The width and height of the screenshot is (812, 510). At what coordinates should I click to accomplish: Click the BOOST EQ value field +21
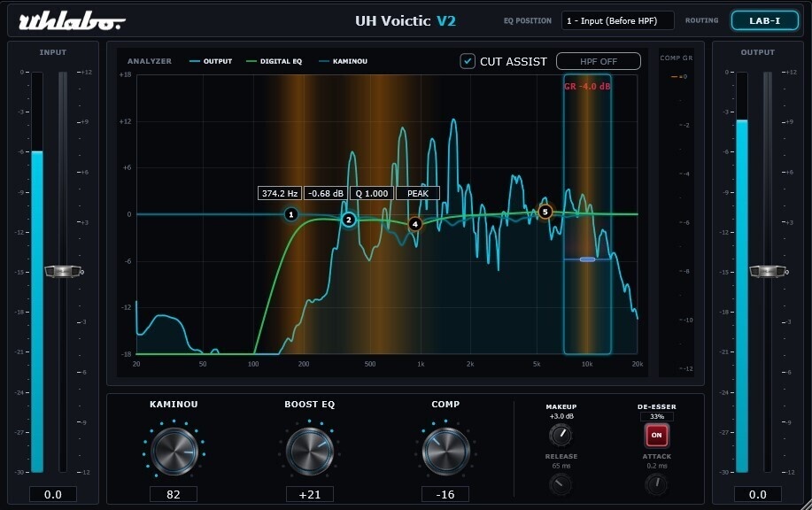[310, 494]
